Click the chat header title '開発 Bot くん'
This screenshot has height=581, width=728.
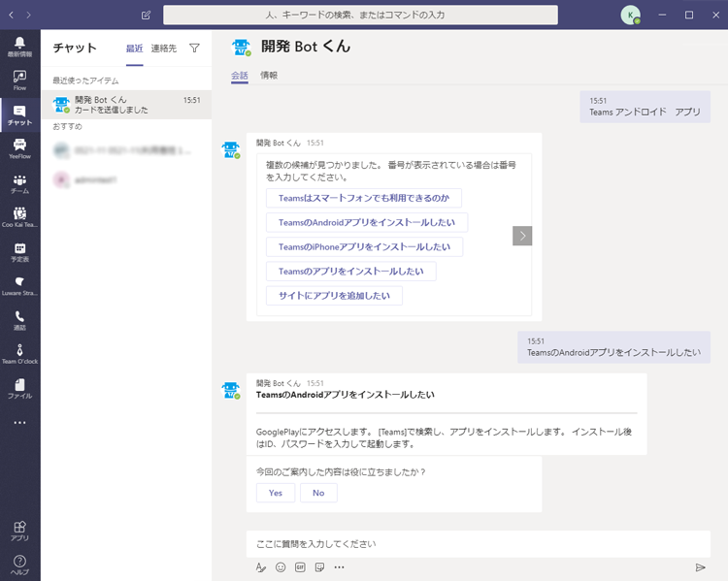(x=306, y=47)
